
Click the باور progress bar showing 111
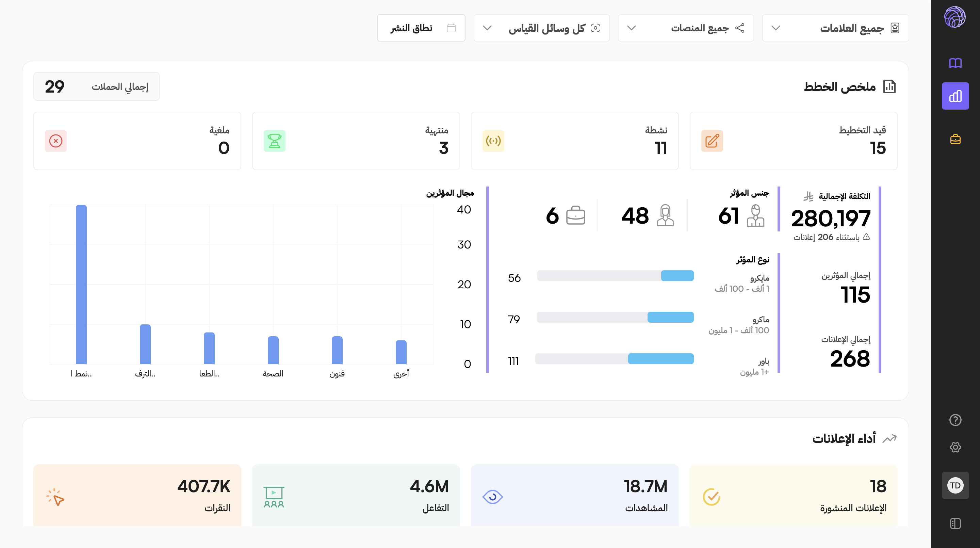615,358
